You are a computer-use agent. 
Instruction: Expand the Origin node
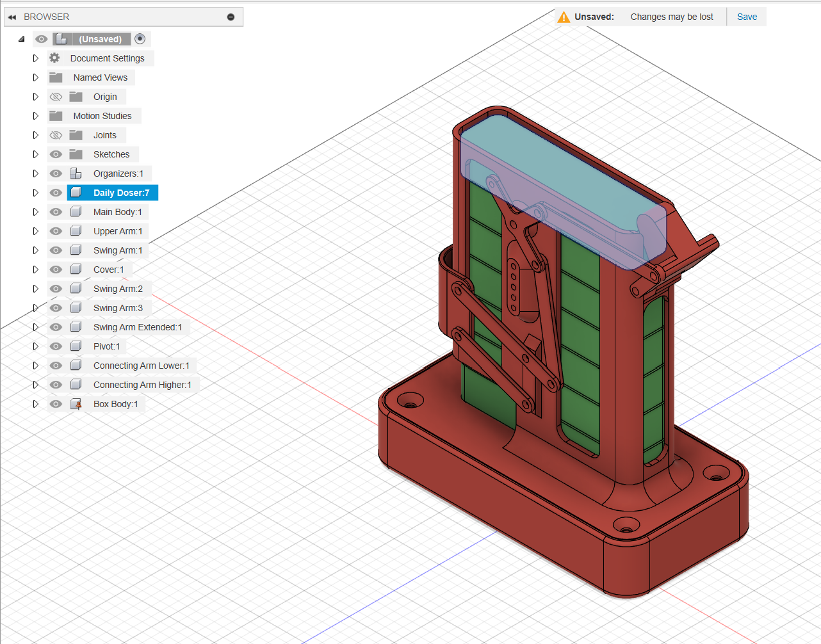tap(36, 97)
